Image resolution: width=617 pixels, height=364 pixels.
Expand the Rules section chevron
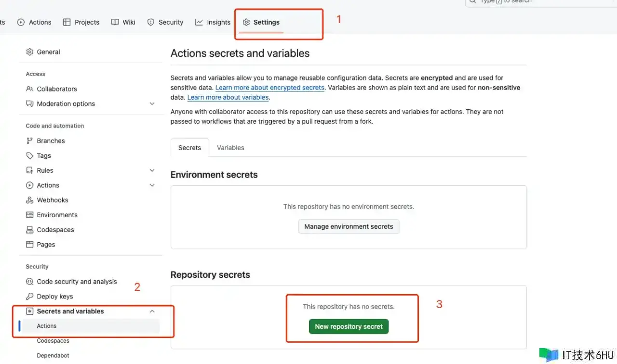tap(152, 170)
